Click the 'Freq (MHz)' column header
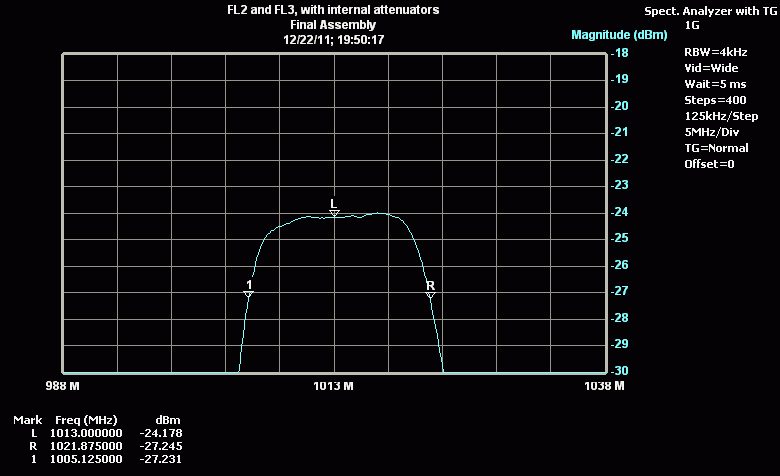780x476 pixels. pyautogui.click(x=86, y=420)
